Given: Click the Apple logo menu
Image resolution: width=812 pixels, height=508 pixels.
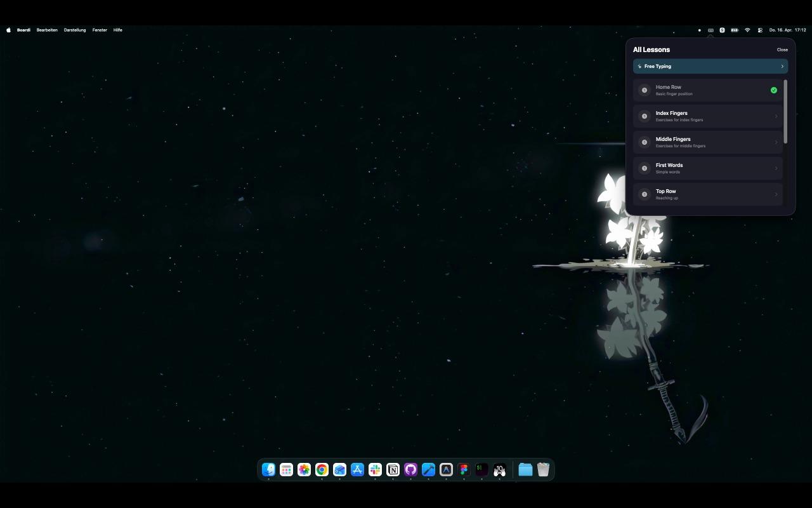Looking at the screenshot, I should click(9, 30).
